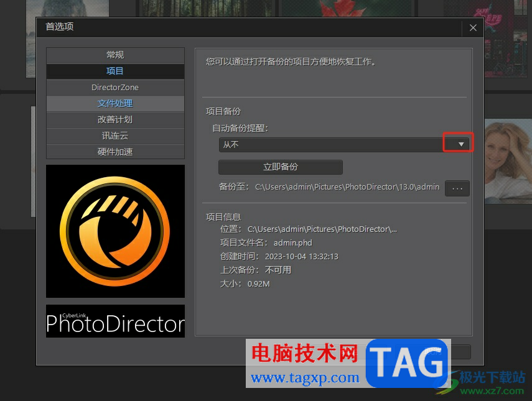This screenshot has width=532, height=401.
Task: Click the 项目信息 section heading
Action: pos(223,217)
